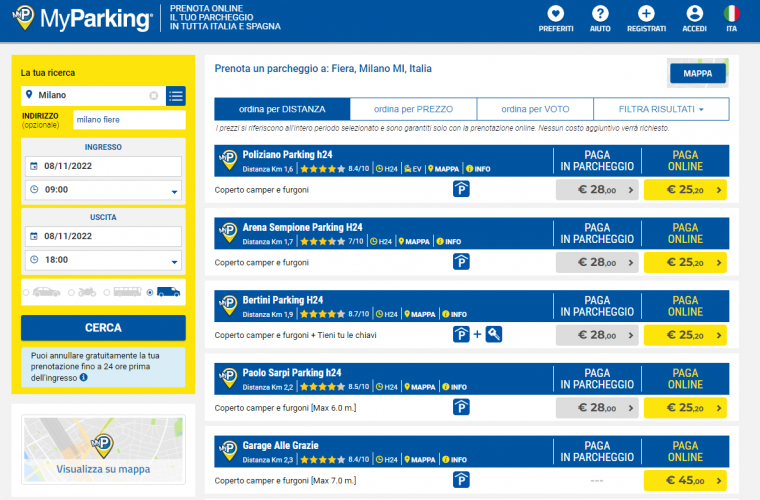Click the Registrati plus icon

coord(646,14)
